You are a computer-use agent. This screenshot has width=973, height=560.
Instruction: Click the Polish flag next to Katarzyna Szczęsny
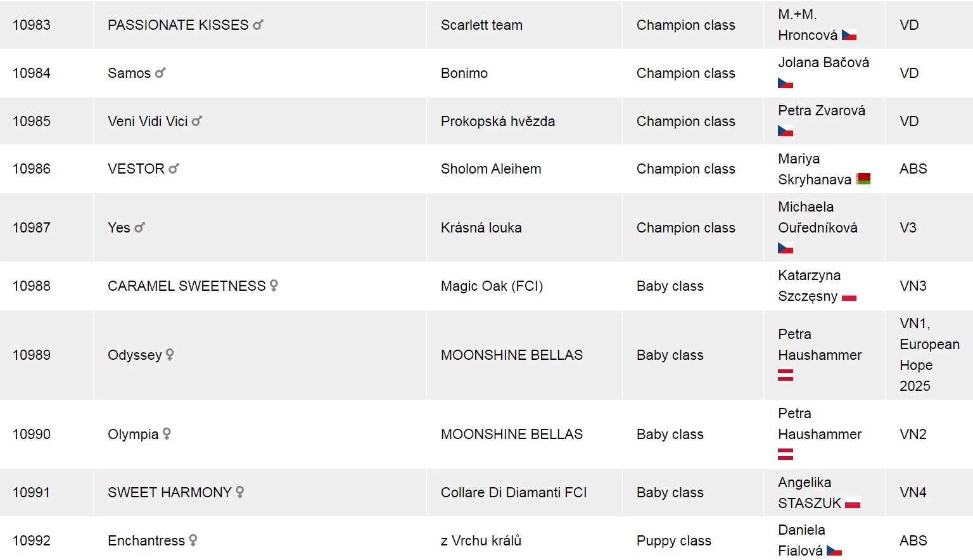point(849,297)
